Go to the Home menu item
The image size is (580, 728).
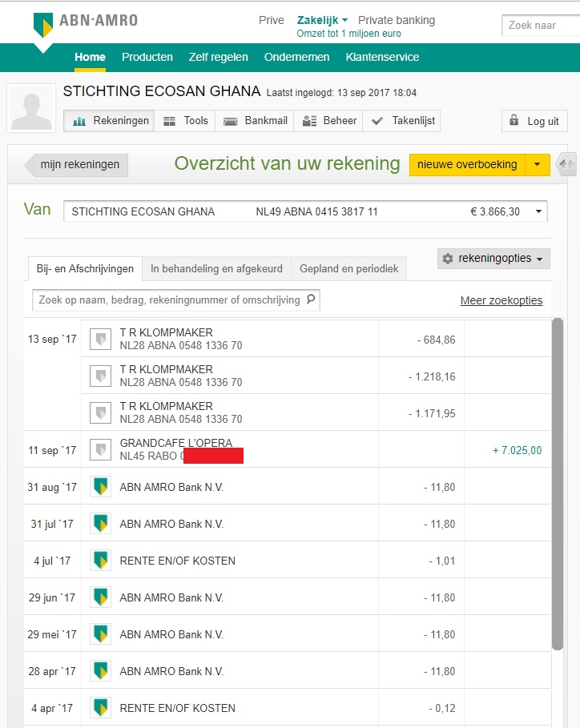click(x=90, y=57)
